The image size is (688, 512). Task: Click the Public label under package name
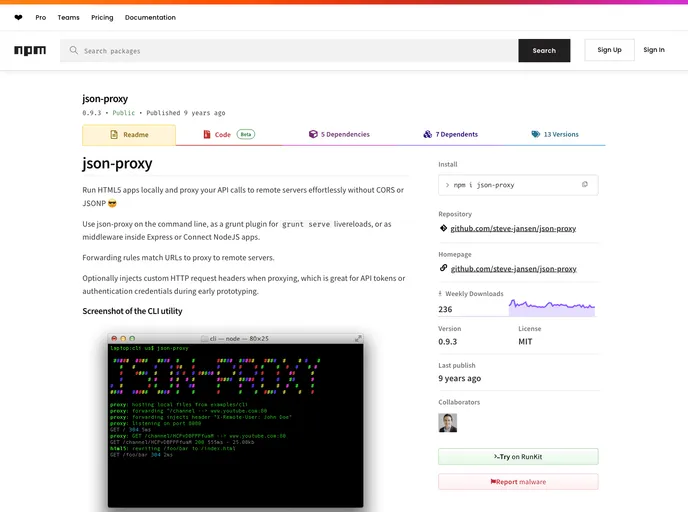click(124, 113)
